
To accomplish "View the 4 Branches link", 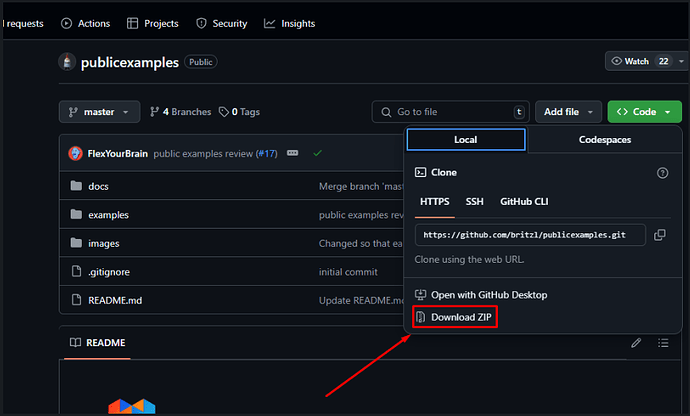I will pos(180,112).
